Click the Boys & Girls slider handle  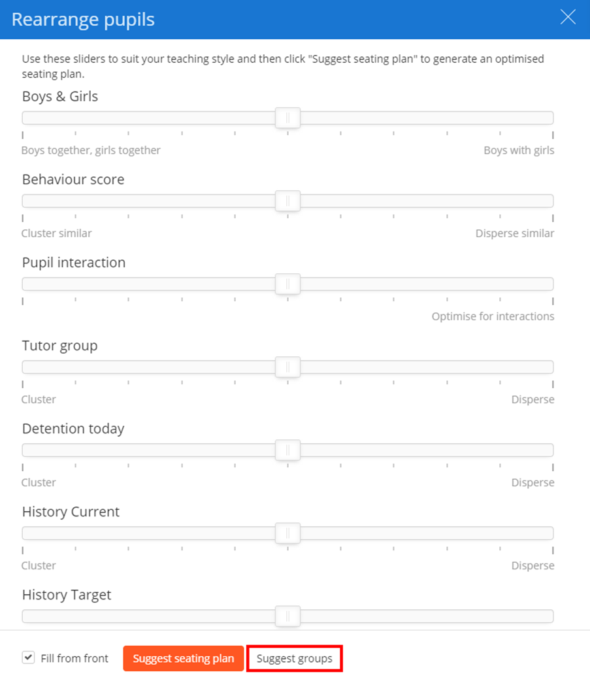[x=287, y=118]
